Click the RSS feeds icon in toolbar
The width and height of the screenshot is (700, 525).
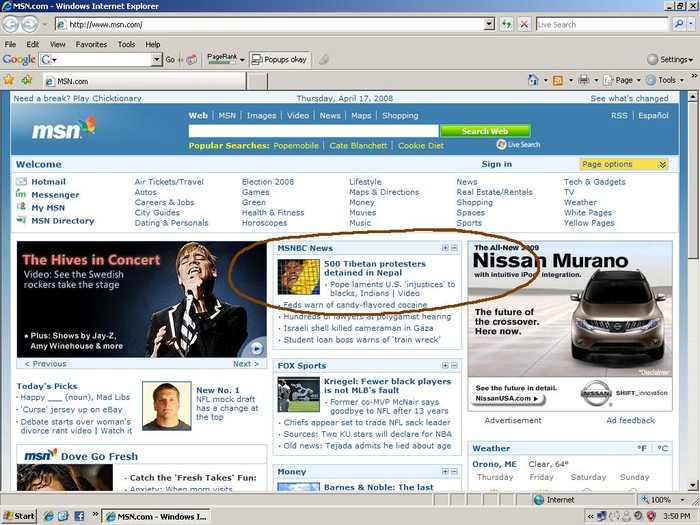(x=559, y=80)
